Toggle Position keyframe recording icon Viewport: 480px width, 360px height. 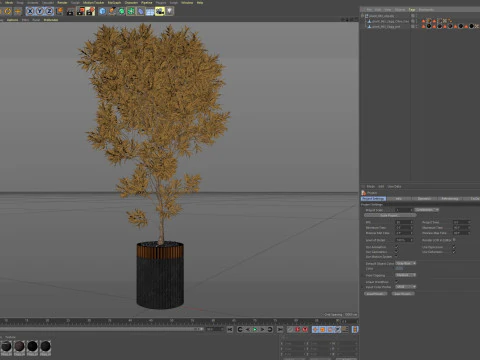[315, 330]
